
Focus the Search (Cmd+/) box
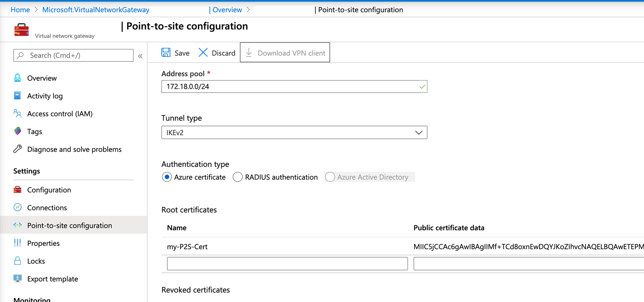pos(73,55)
